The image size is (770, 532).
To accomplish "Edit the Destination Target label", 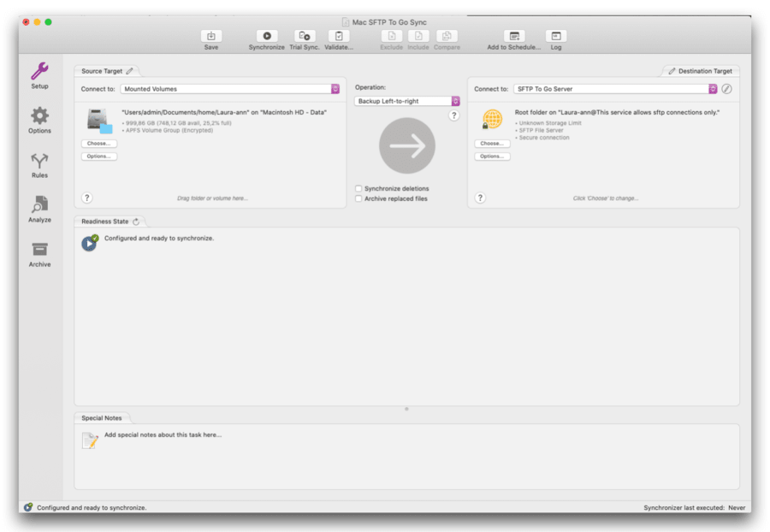I will coord(672,70).
